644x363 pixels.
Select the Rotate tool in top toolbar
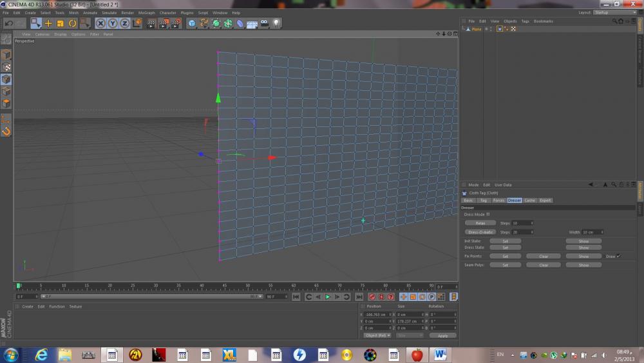(x=73, y=23)
